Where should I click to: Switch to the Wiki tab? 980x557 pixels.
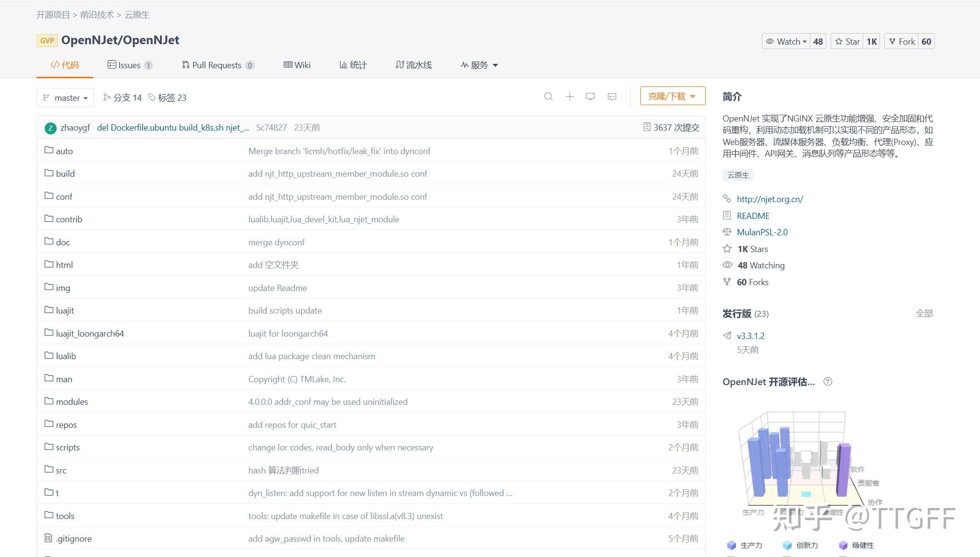(x=297, y=65)
